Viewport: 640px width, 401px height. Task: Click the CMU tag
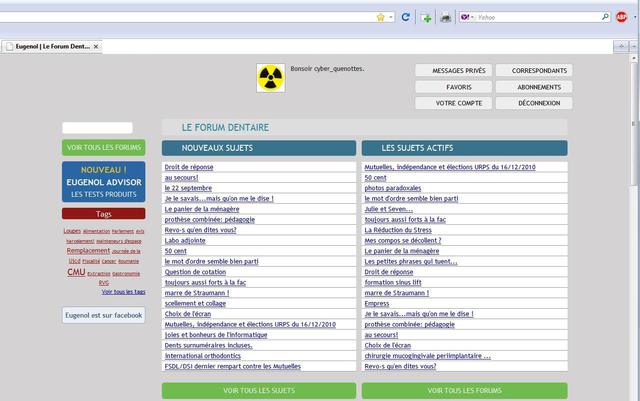(x=76, y=272)
